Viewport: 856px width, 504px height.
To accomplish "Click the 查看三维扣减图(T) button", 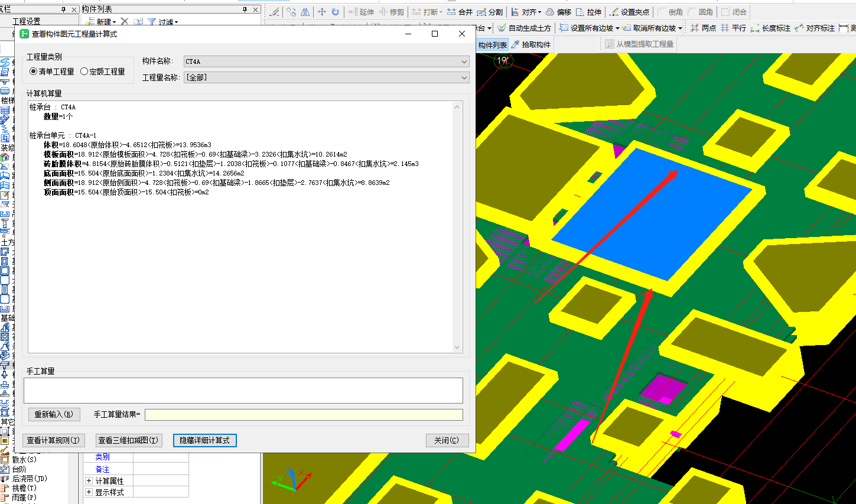I will tap(129, 440).
